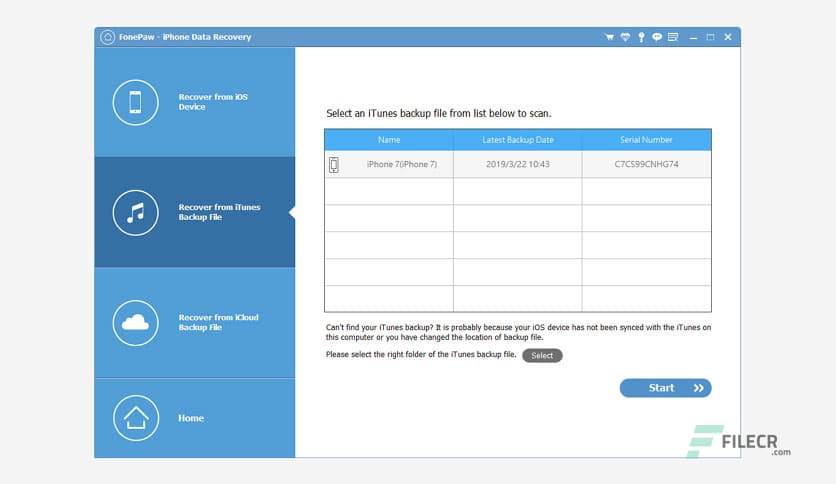Click the phone icon in iPhone 7 row

point(334,165)
